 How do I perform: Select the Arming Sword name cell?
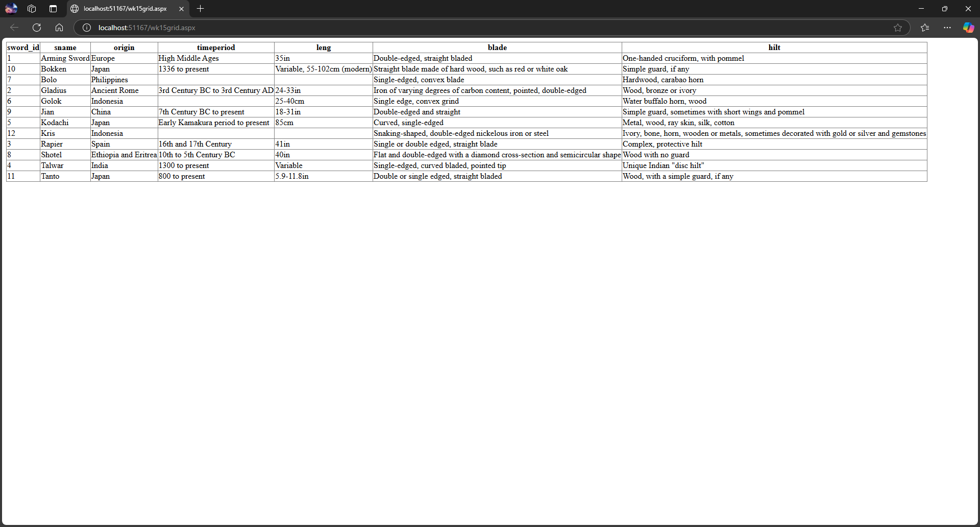click(x=65, y=58)
